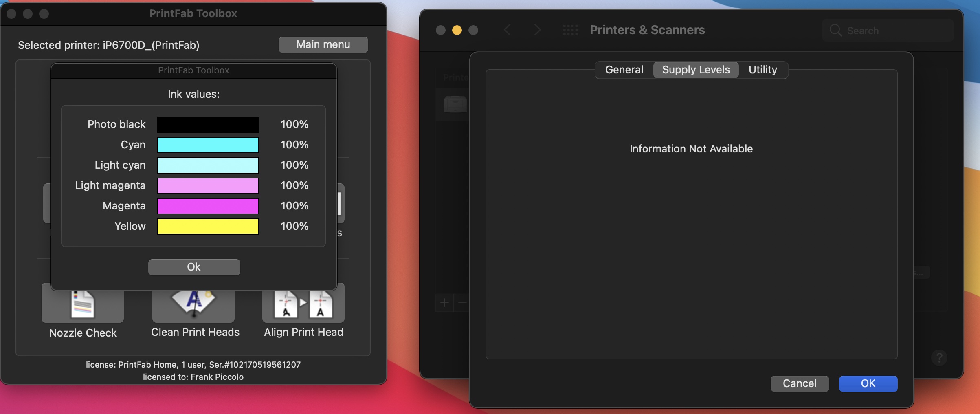Confirm the Ink values dialog with Ok

click(x=194, y=267)
